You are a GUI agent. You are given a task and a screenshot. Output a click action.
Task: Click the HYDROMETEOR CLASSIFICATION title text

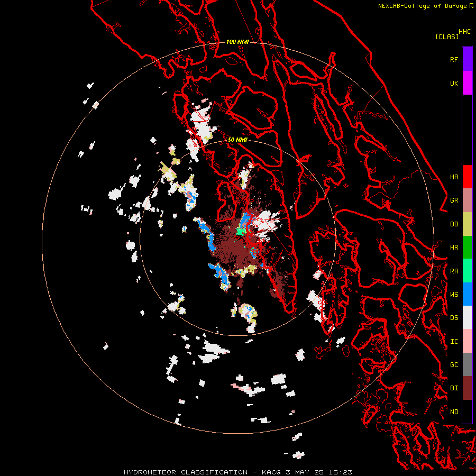[x=186, y=472]
